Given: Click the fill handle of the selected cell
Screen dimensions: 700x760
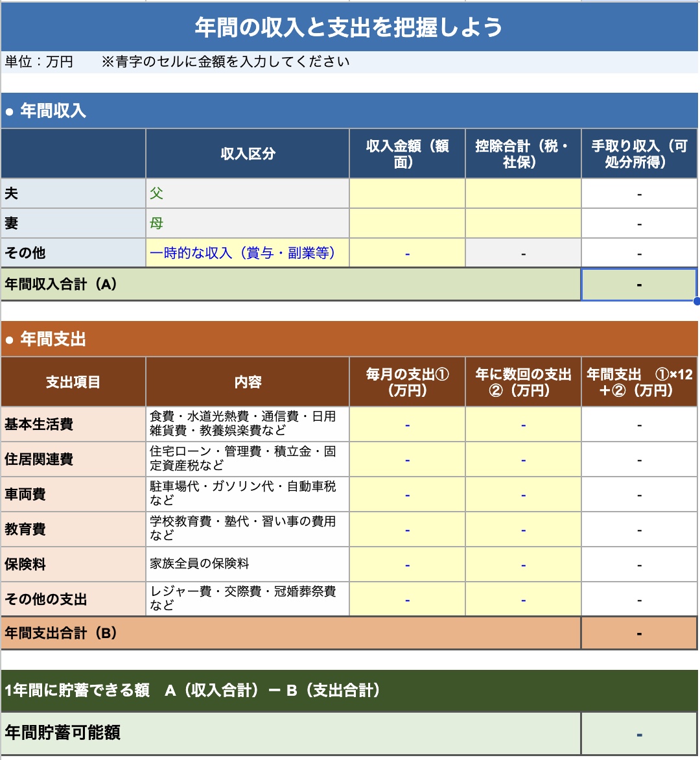Looking at the screenshot, I should [x=696, y=301].
